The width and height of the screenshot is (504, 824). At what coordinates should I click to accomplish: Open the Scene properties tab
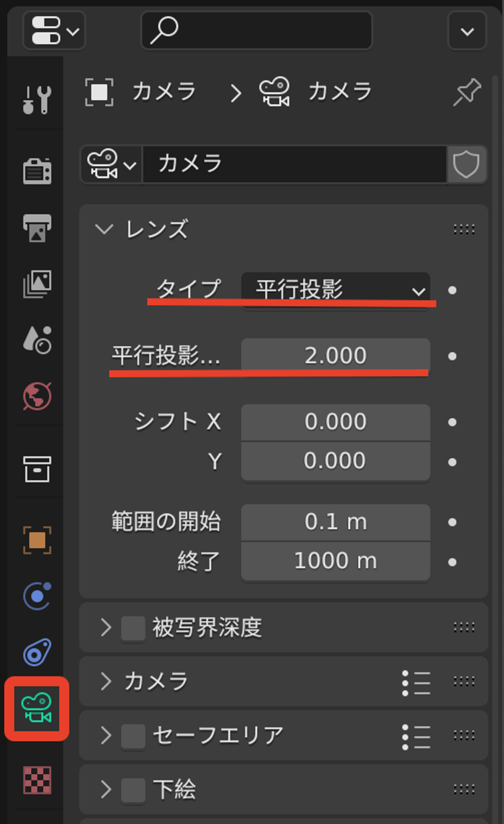[37, 340]
